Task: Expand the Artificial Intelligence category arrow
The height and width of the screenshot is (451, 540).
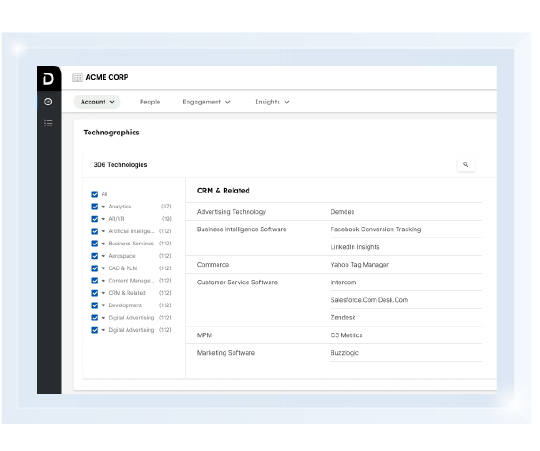Action: coord(103,231)
